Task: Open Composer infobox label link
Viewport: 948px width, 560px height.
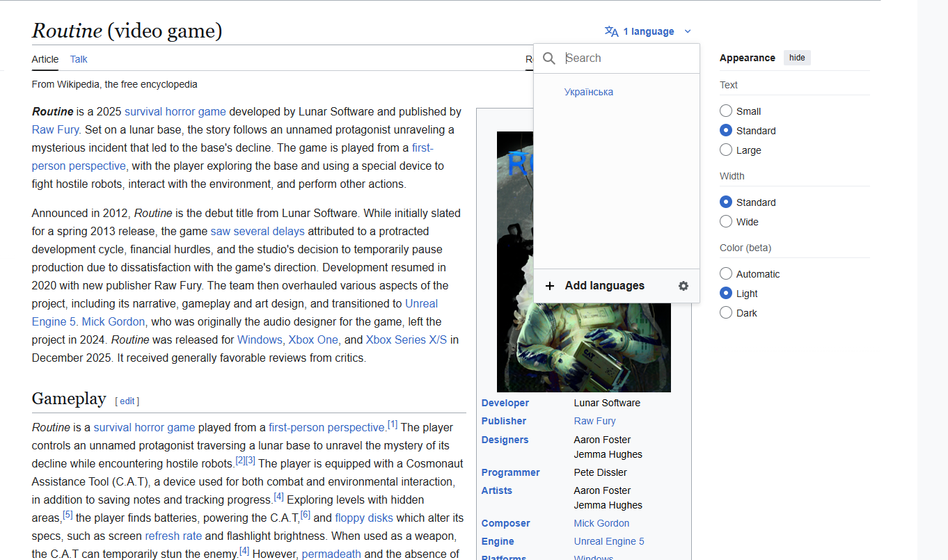Action: tap(506, 523)
